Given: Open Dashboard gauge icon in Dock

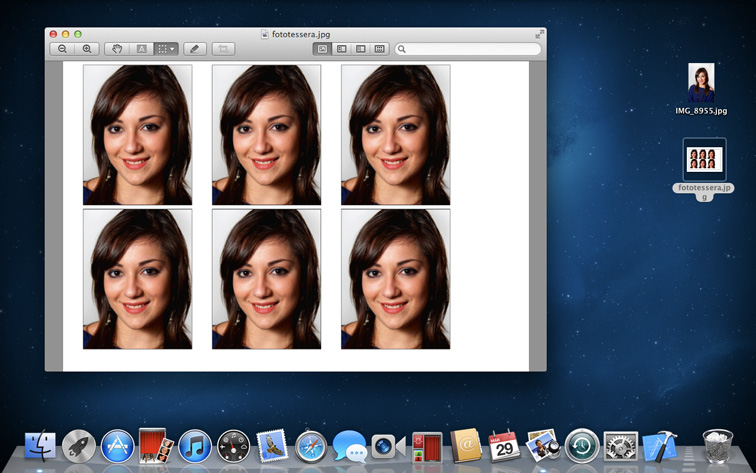Looking at the screenshot, I should 233,446.
